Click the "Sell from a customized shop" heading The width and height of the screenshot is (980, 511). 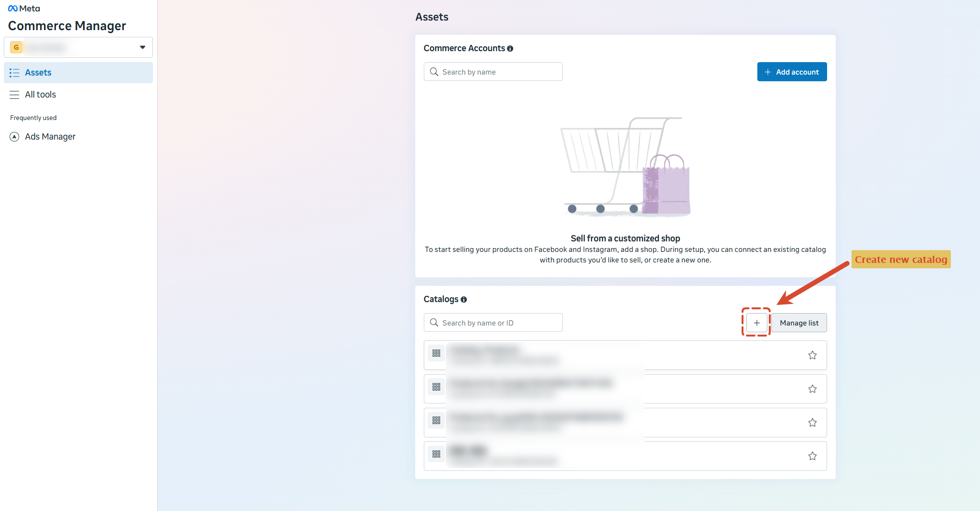[625, 238]
